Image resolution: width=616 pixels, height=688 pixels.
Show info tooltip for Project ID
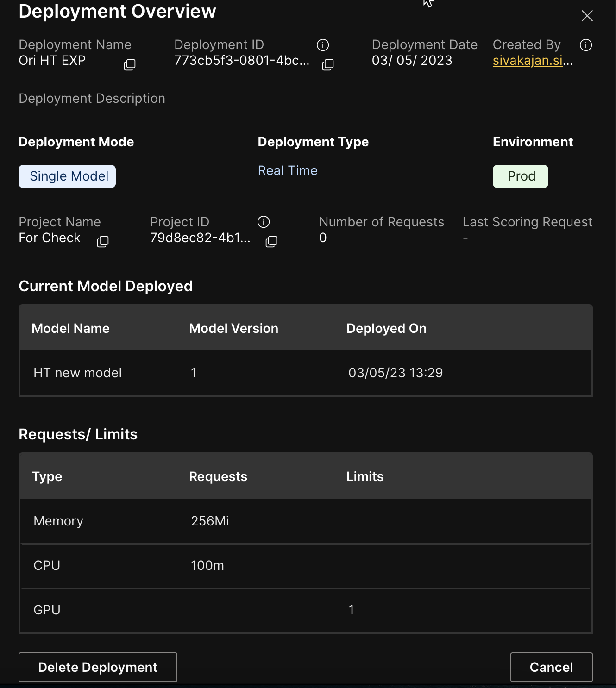tap(264, 222)
